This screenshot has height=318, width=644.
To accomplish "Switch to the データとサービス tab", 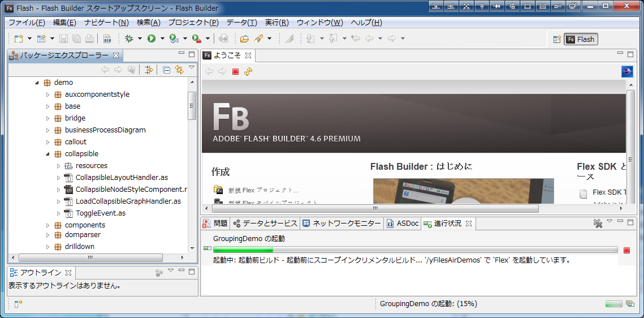I will (265, 224).
